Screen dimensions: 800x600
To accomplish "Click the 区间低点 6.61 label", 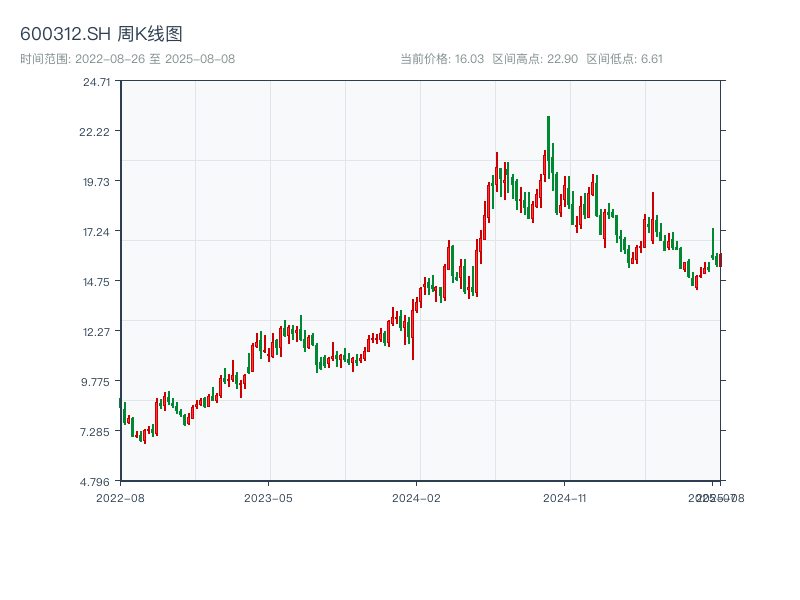I will (x=624, y=59).
